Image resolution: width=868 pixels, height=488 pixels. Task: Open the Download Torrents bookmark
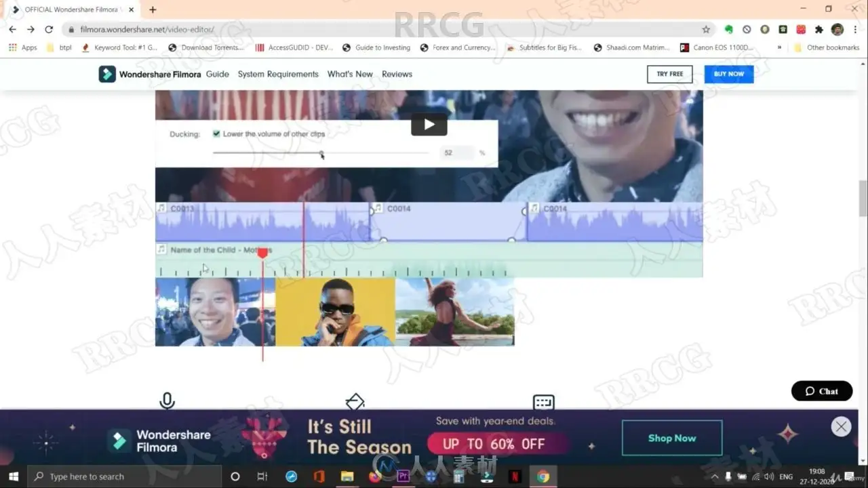pyautogui.click(x=205, y=47)
